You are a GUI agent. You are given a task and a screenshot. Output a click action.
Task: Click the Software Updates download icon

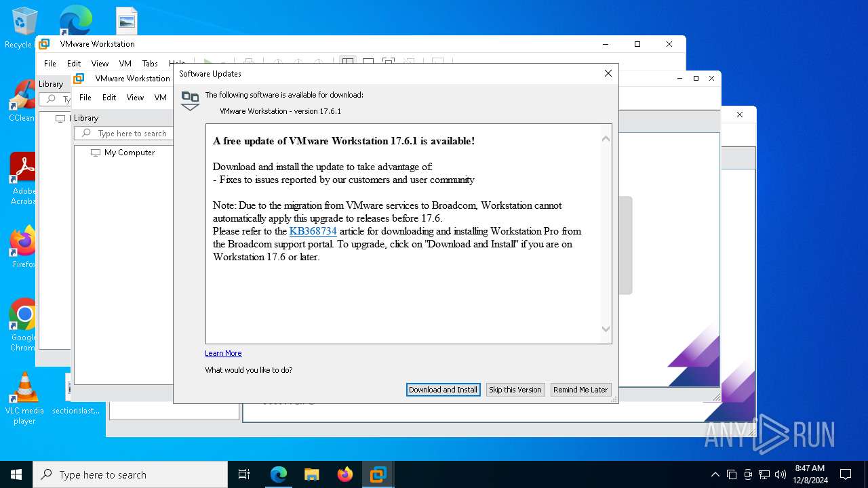click(191, 100)
